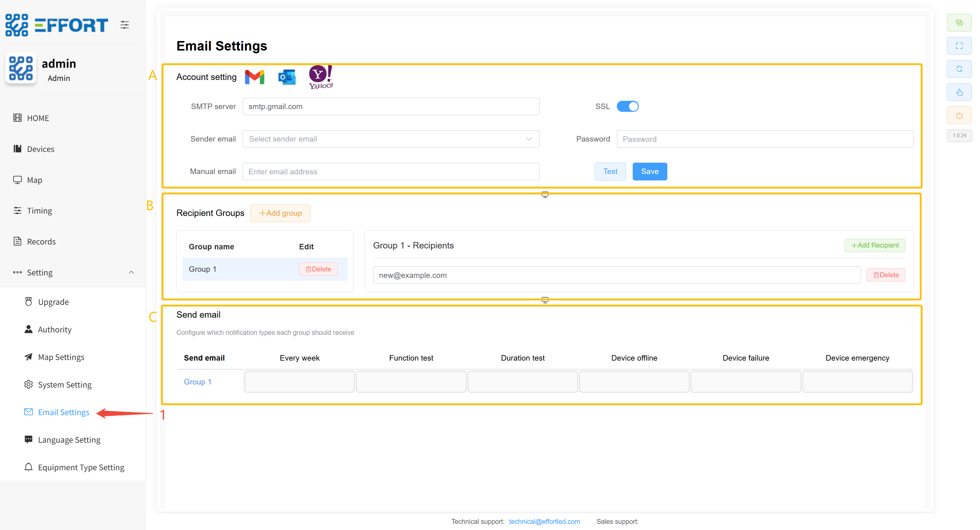
Task: Click the Add group button
Action: pos(280,213)
